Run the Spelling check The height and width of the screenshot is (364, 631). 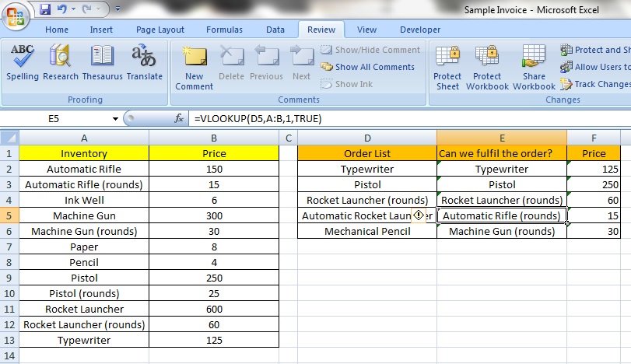tap(23, 62)
